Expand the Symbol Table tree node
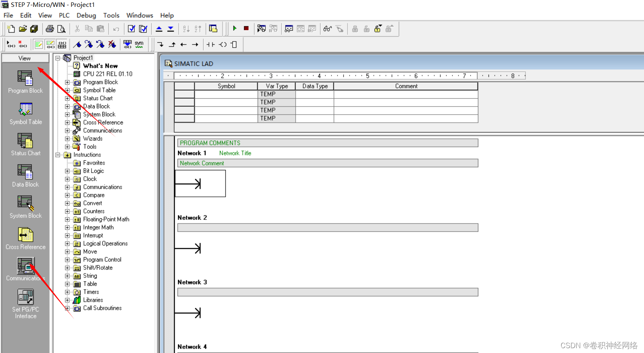 pos(67,90)
